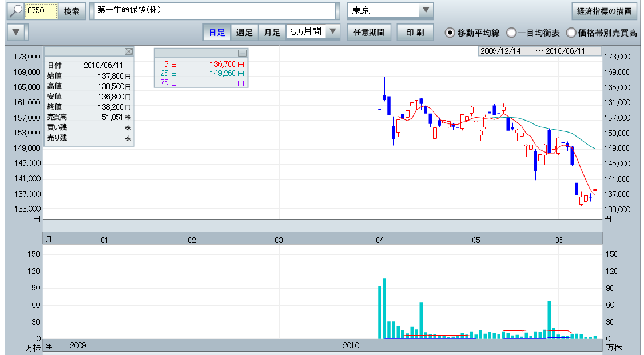644x355 pixels.
Task: Select the 価格帯別売買高 radio button
Action: point(571,33)
